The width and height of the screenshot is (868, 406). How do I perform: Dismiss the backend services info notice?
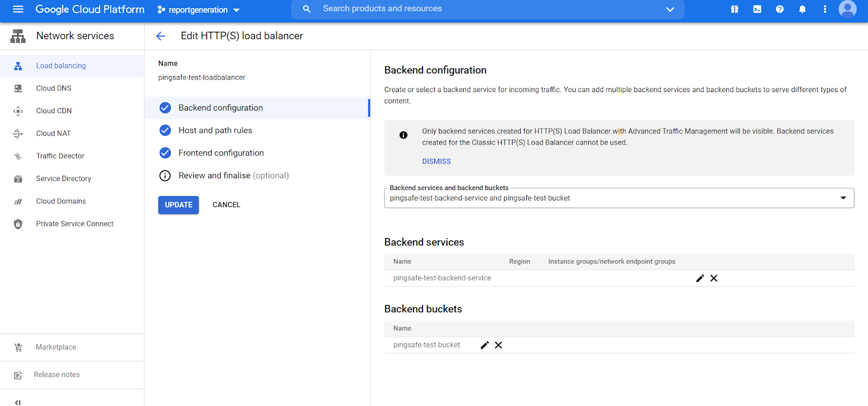coord(436,162)
